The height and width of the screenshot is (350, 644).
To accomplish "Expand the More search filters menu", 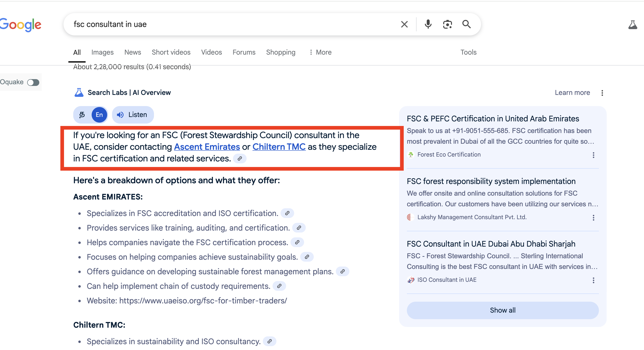I will (x=320, y=52).
